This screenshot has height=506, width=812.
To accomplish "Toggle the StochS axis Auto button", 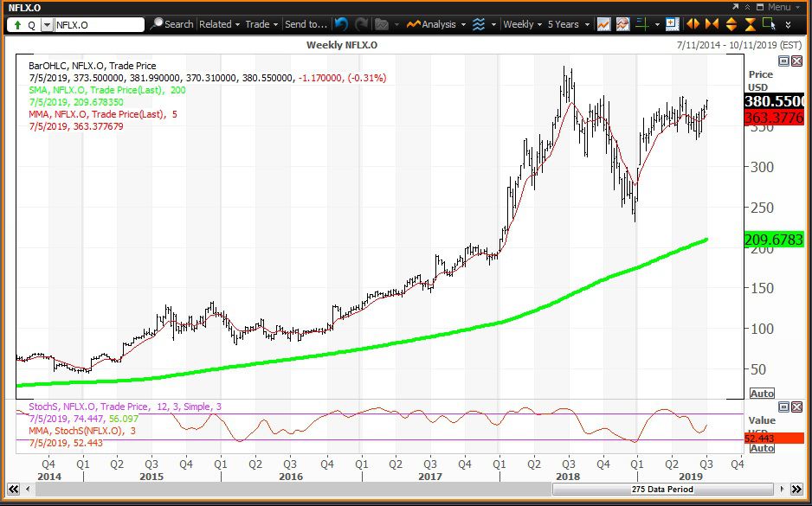I will coord(762,448).
